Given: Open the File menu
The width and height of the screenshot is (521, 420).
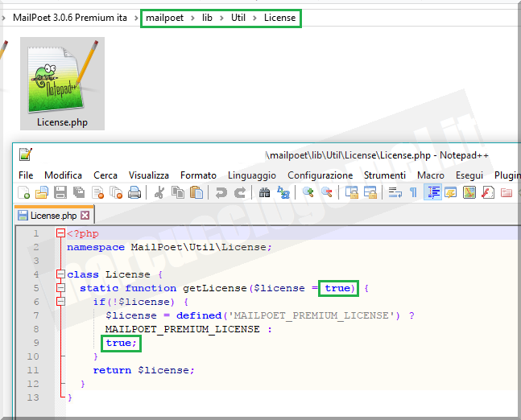Looking at the screenshot, I should coord(26,175).
